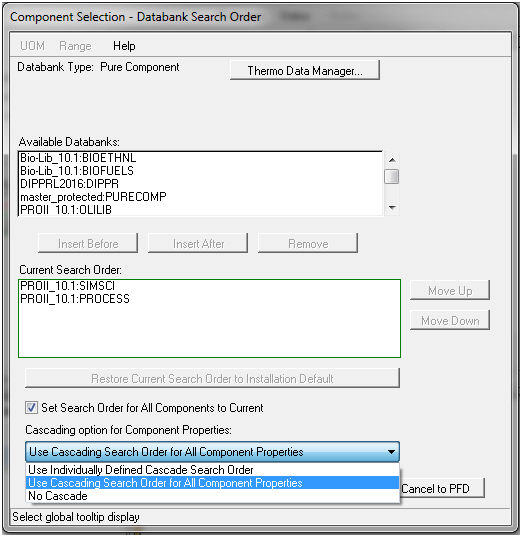Open the UOM menu
Image resolution: width=522 pixels, height=537 pixels.
[32, 46]
